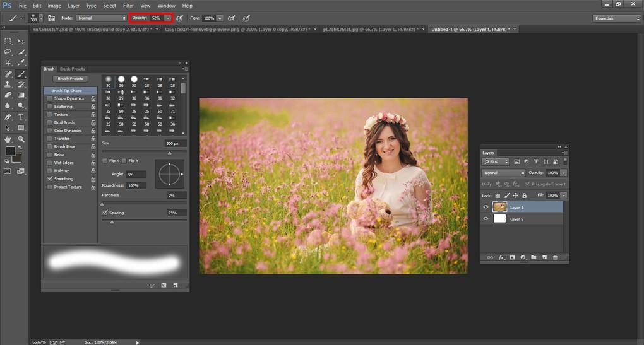Switch to the Brush Presets tab

tap(72, 69)
